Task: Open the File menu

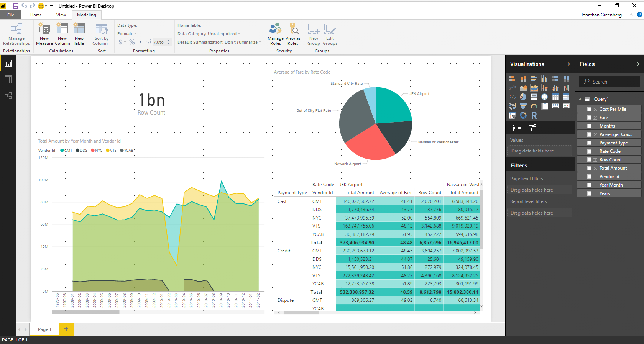Action: [11, 15]
